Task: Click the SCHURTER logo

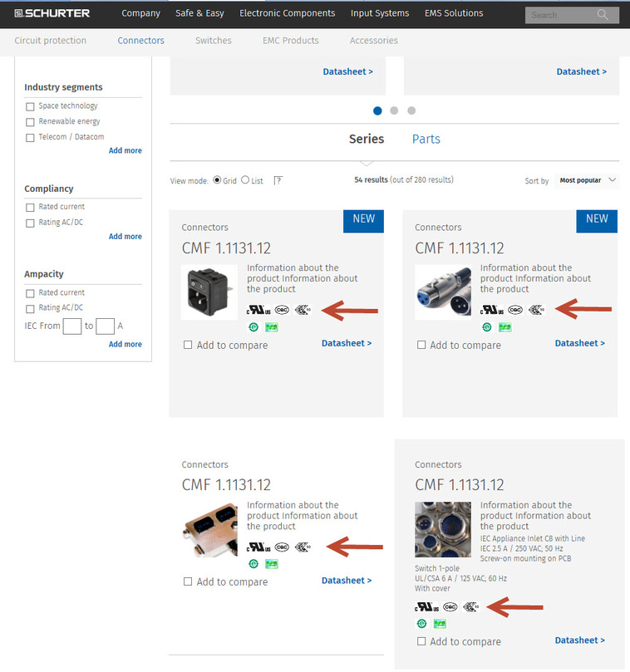Action: click(52, 13)
